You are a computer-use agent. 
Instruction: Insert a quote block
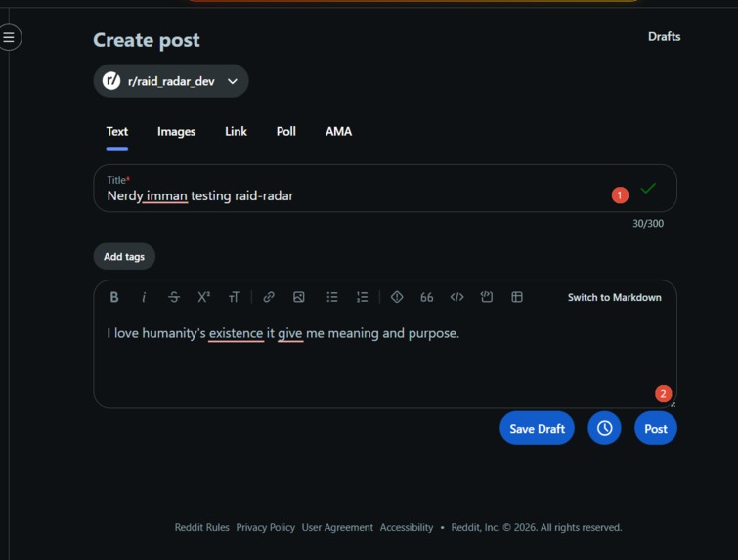[426, 297]
